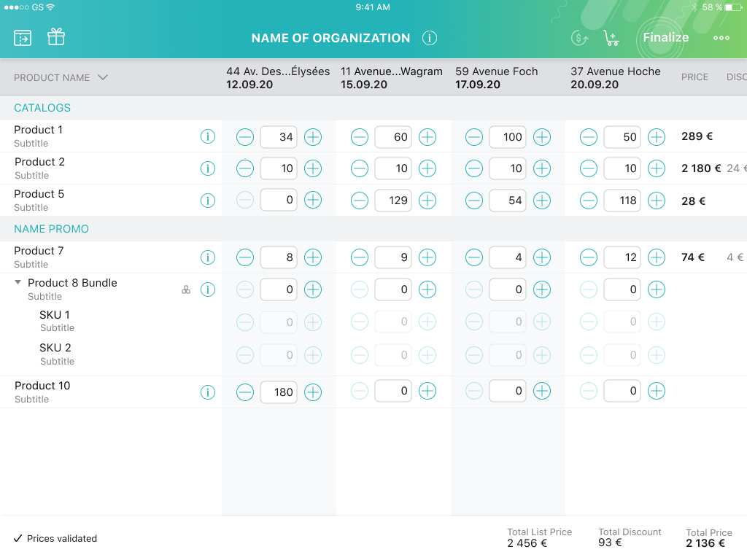Click the CATALOGS section header

(x=42, y=107)
